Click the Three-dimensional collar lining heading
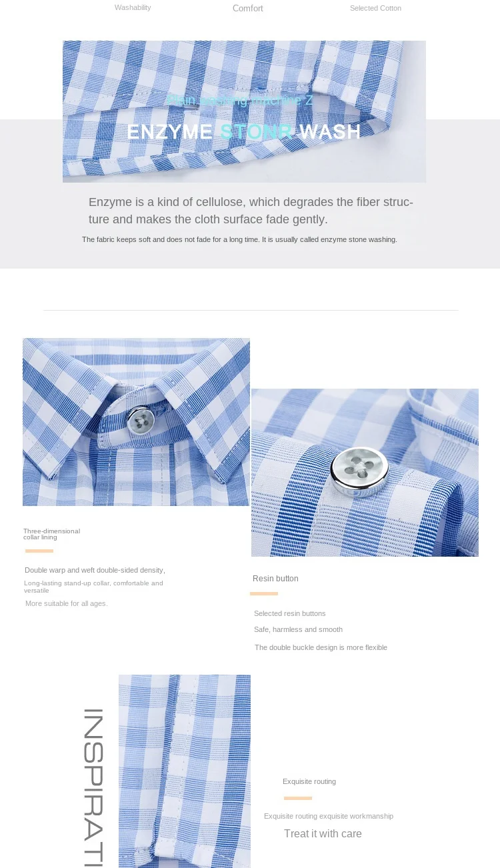The width and height of the screenshot is (500, 868). [x=51, y=534]
